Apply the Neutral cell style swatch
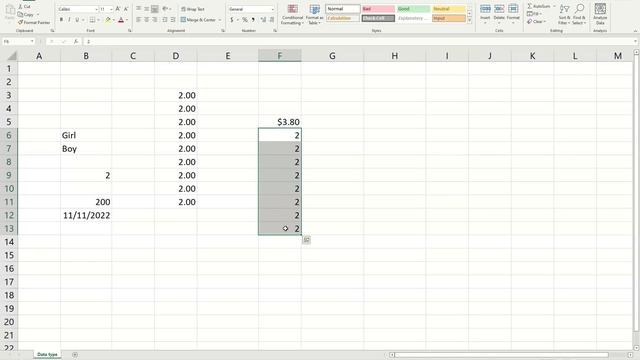 coord(449,9)
